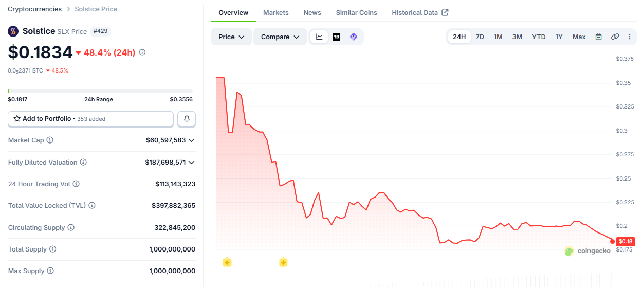Click the 0.0₅2371 BTC value
This screenshot has height=287, width=644.
point(25,70)
